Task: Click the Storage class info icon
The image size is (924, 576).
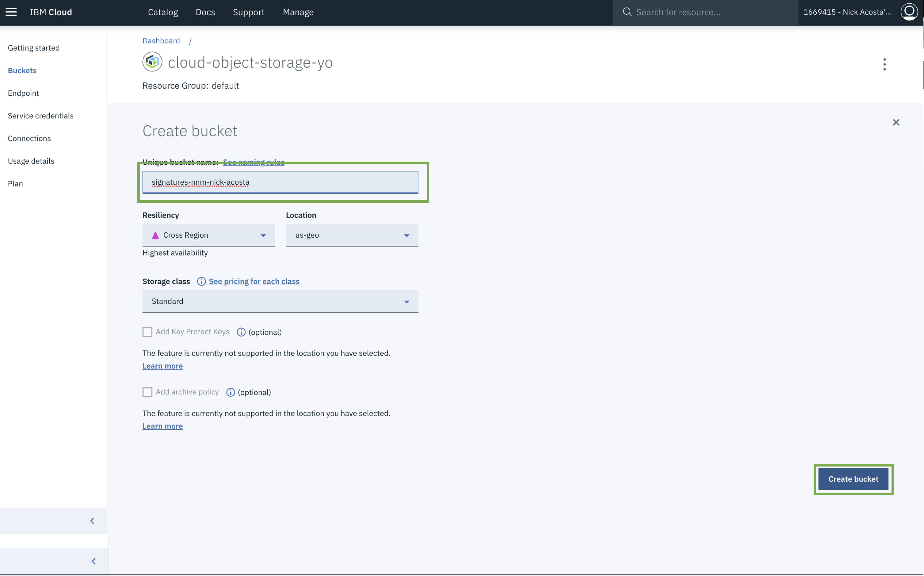Action: [201, 282]
